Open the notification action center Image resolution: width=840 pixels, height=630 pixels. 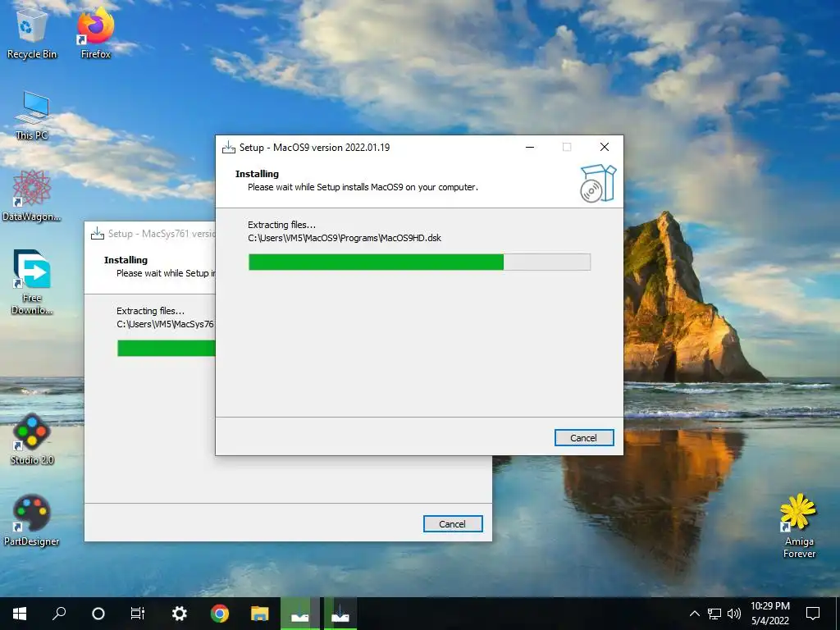[813, 614]
